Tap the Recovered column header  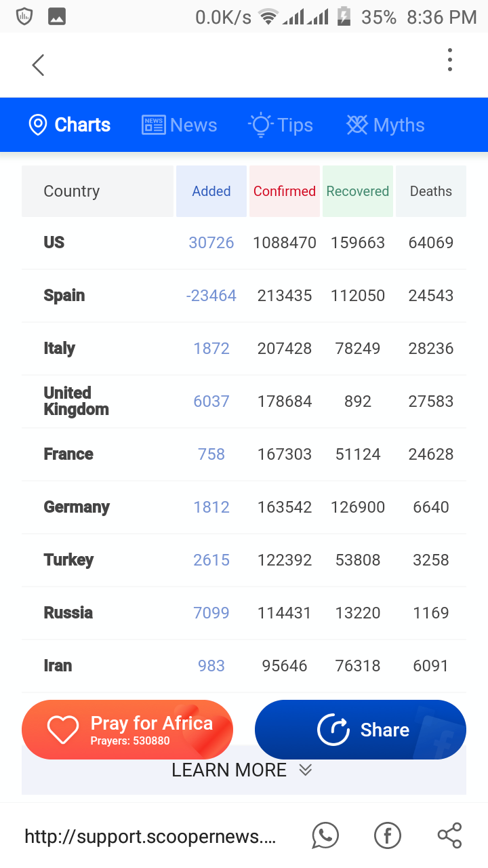[358, 191]
